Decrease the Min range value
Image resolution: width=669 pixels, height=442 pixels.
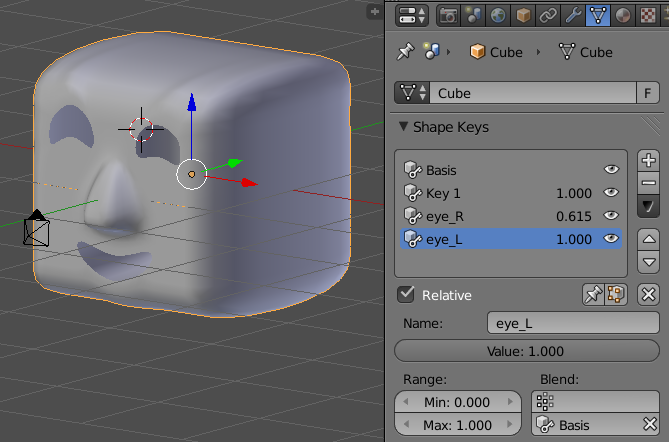(x=406, y=401)
